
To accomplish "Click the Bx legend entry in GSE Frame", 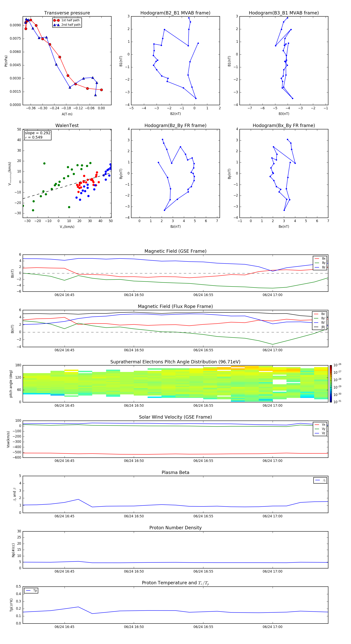I will tap(320, 259).
